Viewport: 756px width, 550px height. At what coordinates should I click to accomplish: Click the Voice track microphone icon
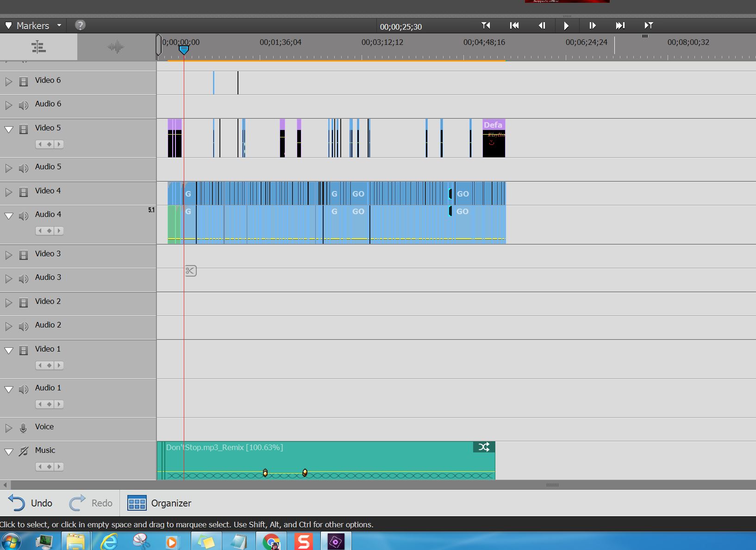23,428
